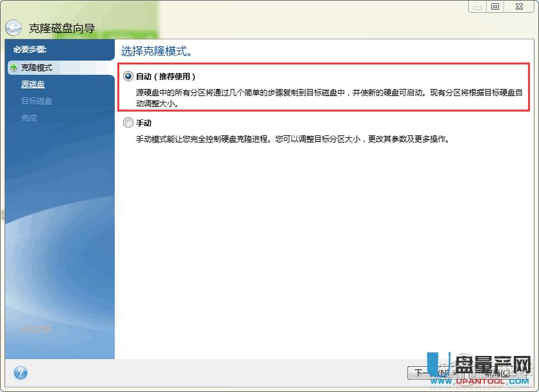Click the green arrow beside 克隆模式 step
539x392 pixels.
pos(12,67)
